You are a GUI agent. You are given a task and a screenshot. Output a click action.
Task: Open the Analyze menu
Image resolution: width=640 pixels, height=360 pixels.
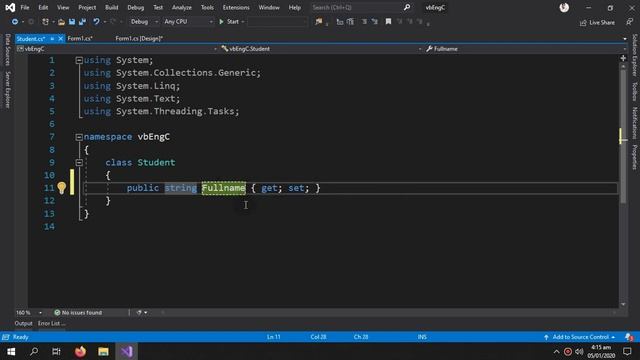[x=182, y=7]
